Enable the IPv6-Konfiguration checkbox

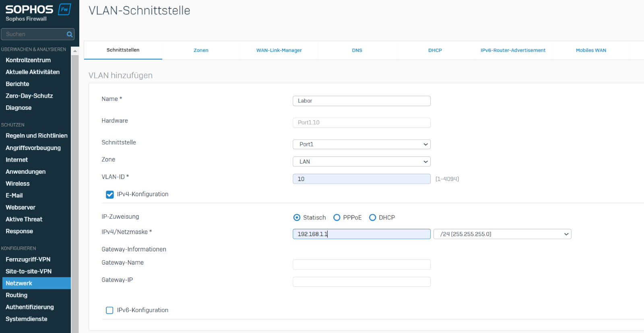tap(109, 310)
